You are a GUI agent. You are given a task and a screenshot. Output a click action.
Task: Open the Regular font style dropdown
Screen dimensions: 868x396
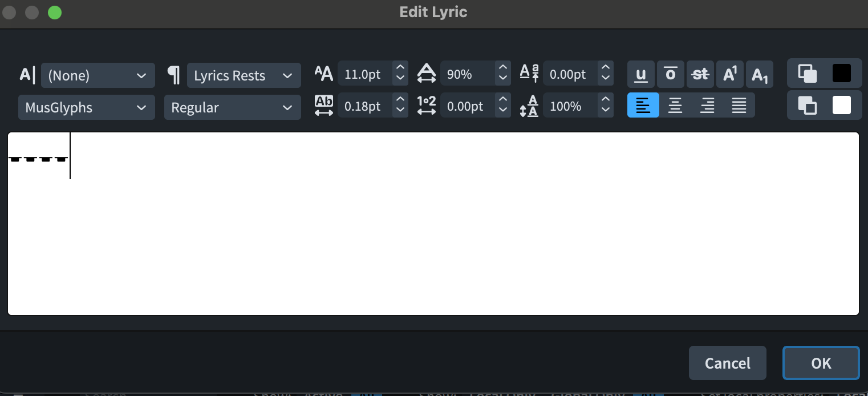[x=232, y=107]
